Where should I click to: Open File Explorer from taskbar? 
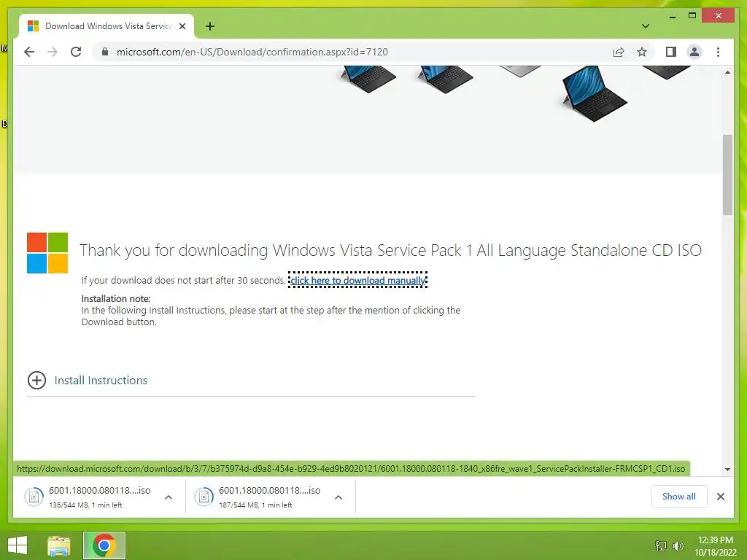click(58, 545)
